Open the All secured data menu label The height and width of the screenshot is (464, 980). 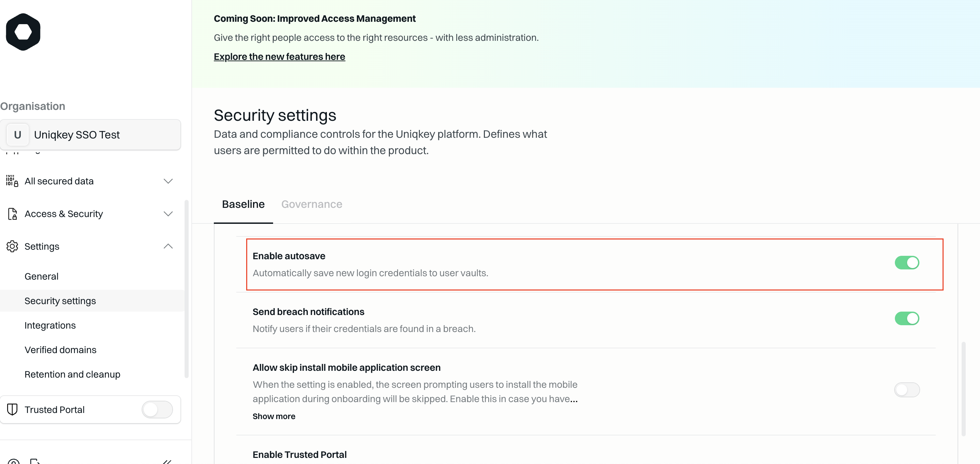[x=59, y=181]
